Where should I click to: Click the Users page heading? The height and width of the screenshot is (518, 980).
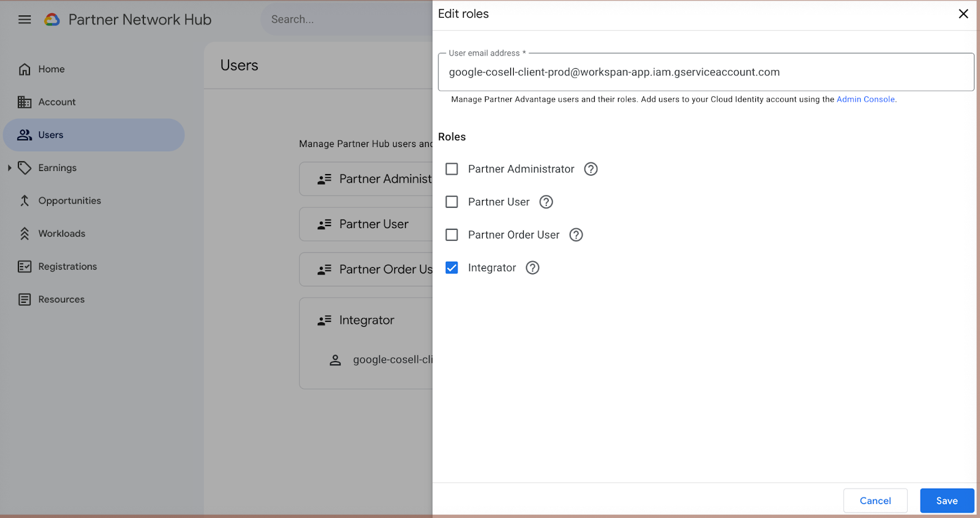[x=239, y=66]
